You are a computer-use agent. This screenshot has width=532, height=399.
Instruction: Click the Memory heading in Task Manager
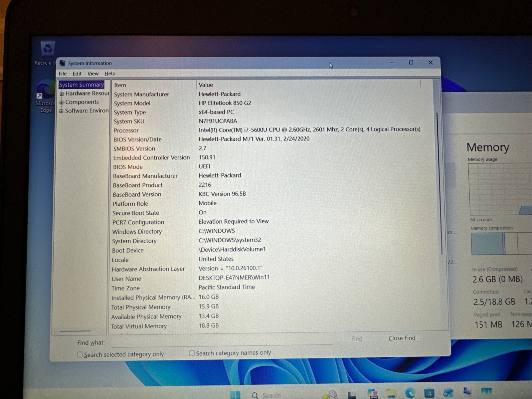tap(488, 147)
